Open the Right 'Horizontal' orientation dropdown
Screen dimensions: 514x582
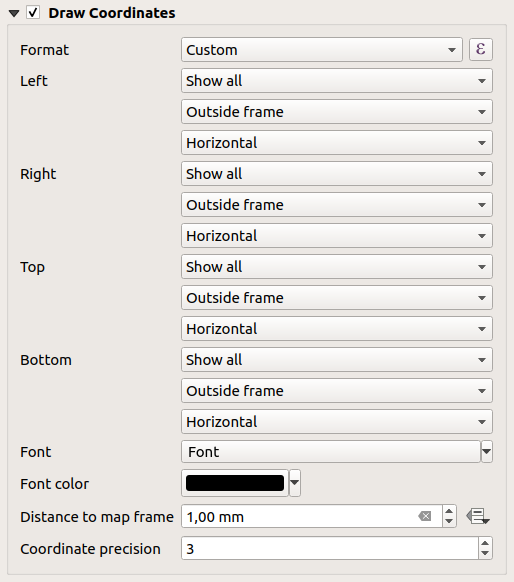(x=337, y=236)
